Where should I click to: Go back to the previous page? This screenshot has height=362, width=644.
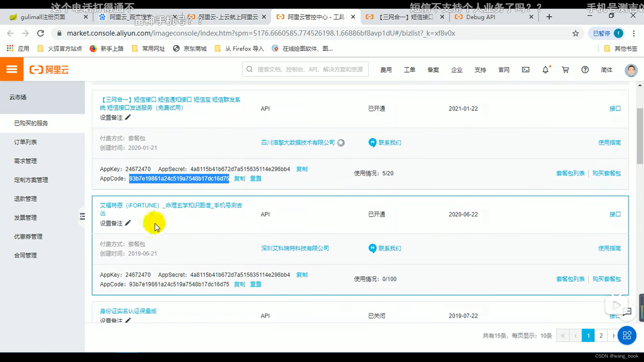pyautogui.click(x=10, y=33)
